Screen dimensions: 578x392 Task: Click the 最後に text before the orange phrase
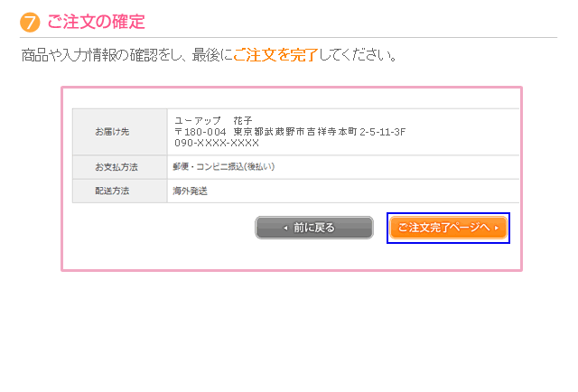tap(212, 56)
